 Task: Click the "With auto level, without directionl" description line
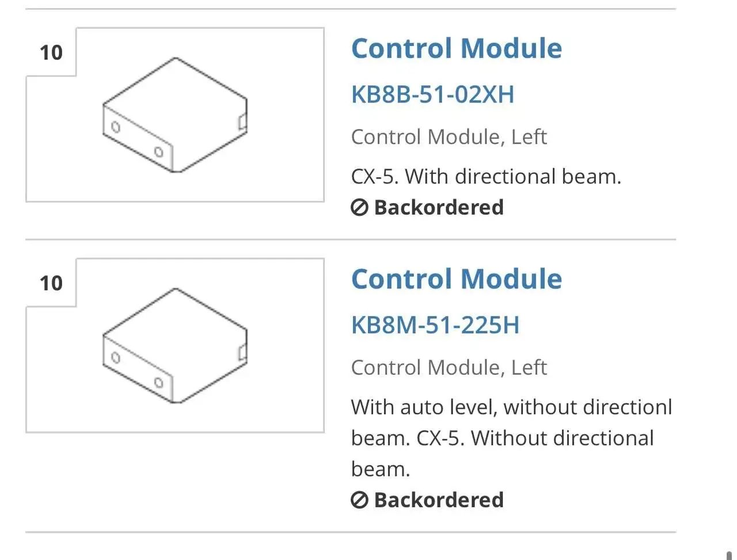coord(511,407)
